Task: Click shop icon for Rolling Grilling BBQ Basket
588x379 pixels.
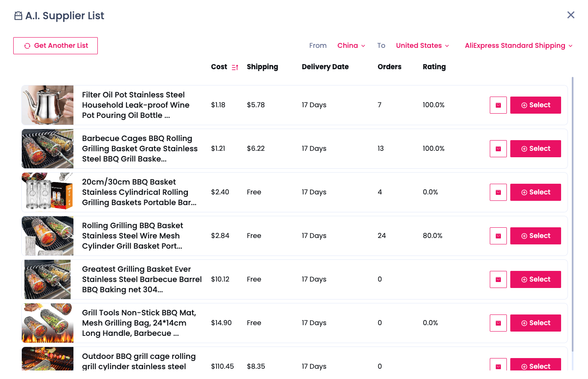Action: point(498,236)
